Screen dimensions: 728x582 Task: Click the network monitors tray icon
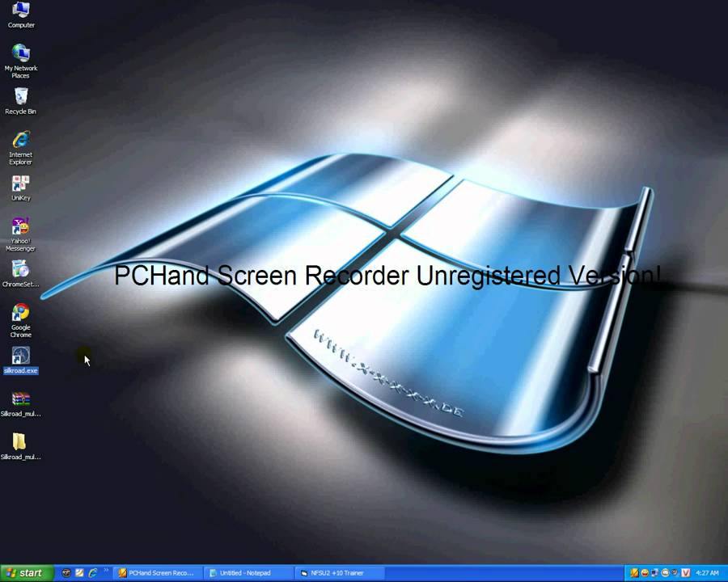654,573
